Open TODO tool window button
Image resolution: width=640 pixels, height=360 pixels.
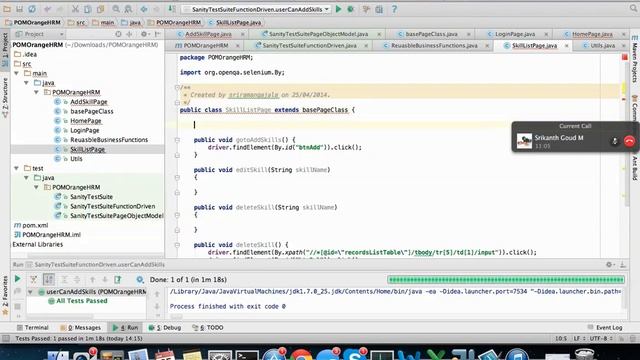coord(208,327)
